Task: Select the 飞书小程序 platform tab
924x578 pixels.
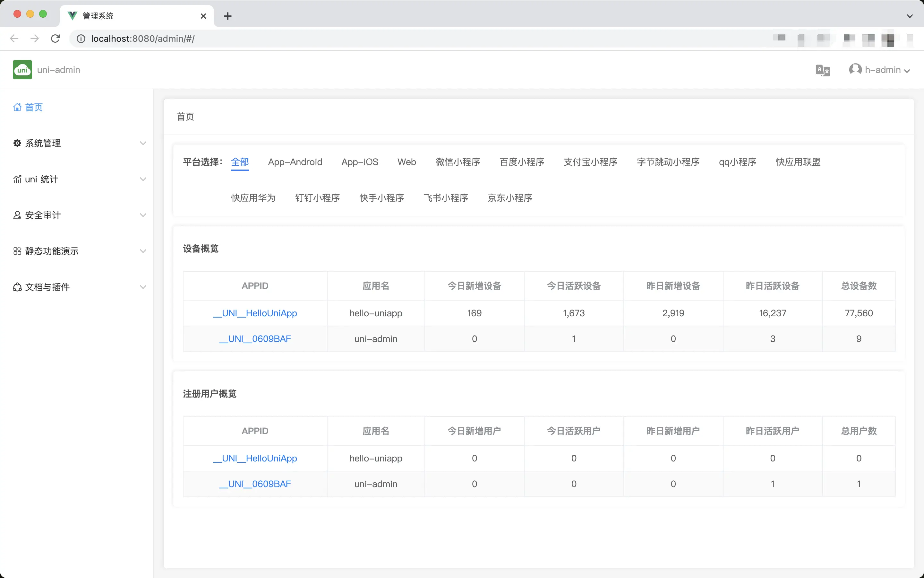Action: [x=446, y=198]
